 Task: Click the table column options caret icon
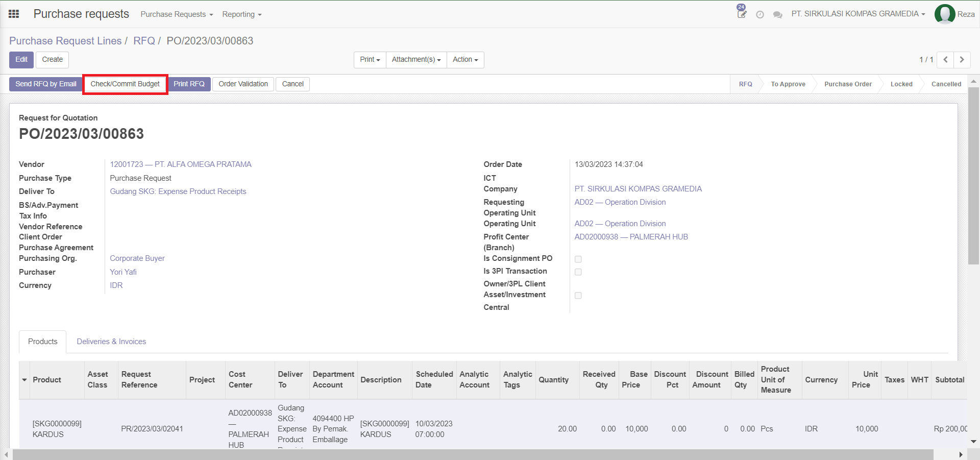[24, 380]
